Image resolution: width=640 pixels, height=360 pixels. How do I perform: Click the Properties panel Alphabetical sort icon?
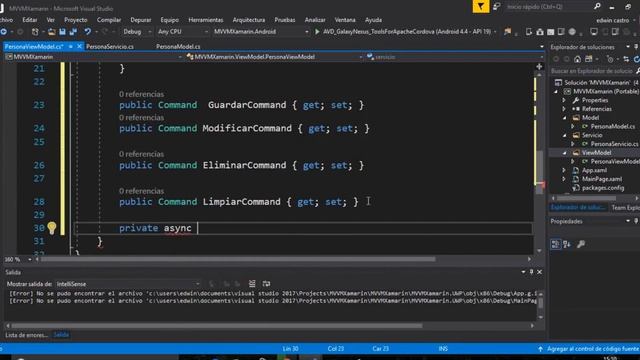pyautogui.click(x=567, y=244)
